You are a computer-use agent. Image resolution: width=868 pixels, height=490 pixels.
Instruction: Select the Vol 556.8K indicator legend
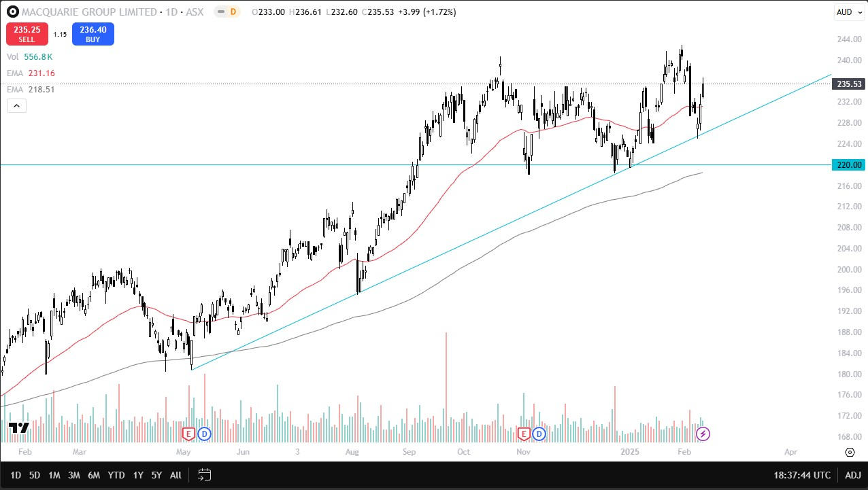29,58
